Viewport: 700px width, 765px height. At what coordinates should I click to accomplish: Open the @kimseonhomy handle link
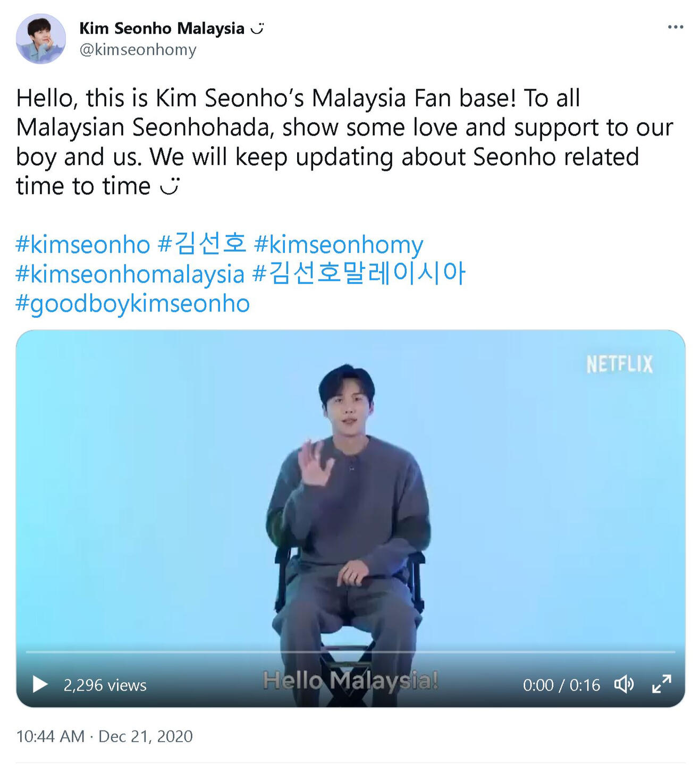pyautogui.click(x=138, y=49)
